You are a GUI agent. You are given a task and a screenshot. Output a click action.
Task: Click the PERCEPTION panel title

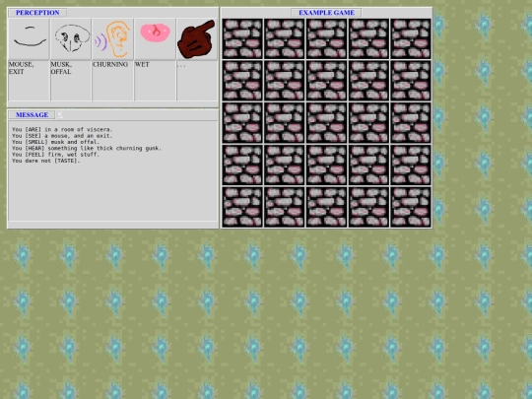point(37,13)
